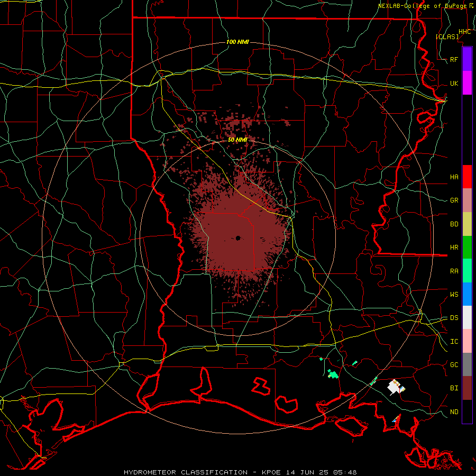476x476 pixels.
Task: Click the black radar site dot
Action: 239,238
